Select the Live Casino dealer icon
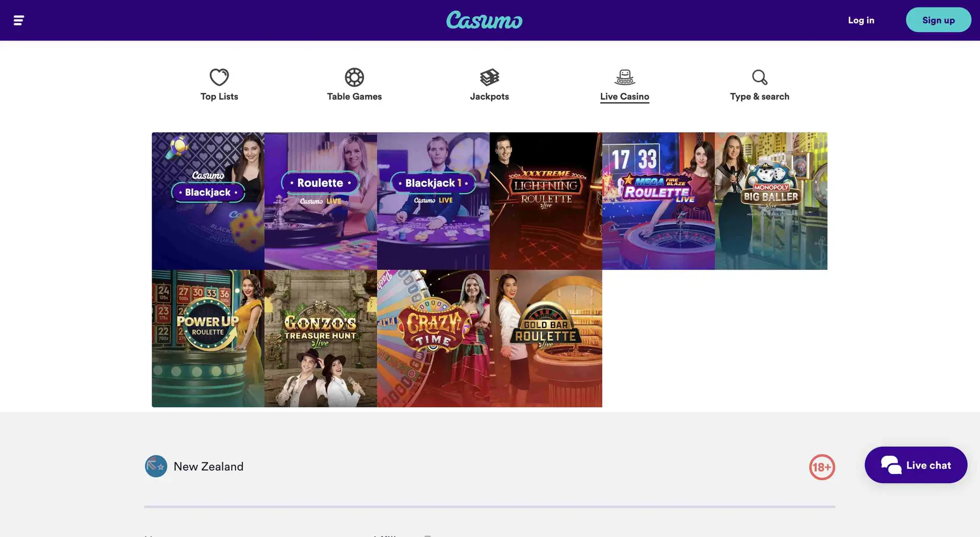This screenshot has width=980, height=537. coord(624,77)
